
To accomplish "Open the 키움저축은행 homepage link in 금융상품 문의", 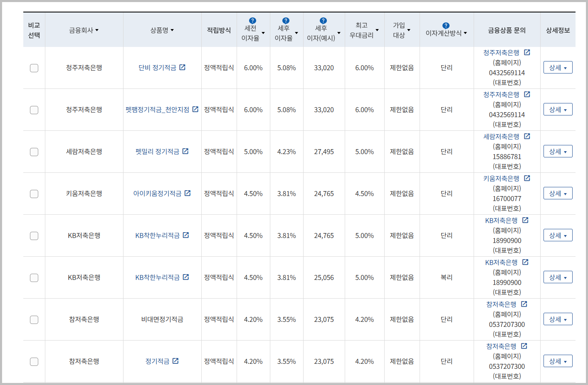I will pos(501,179).
